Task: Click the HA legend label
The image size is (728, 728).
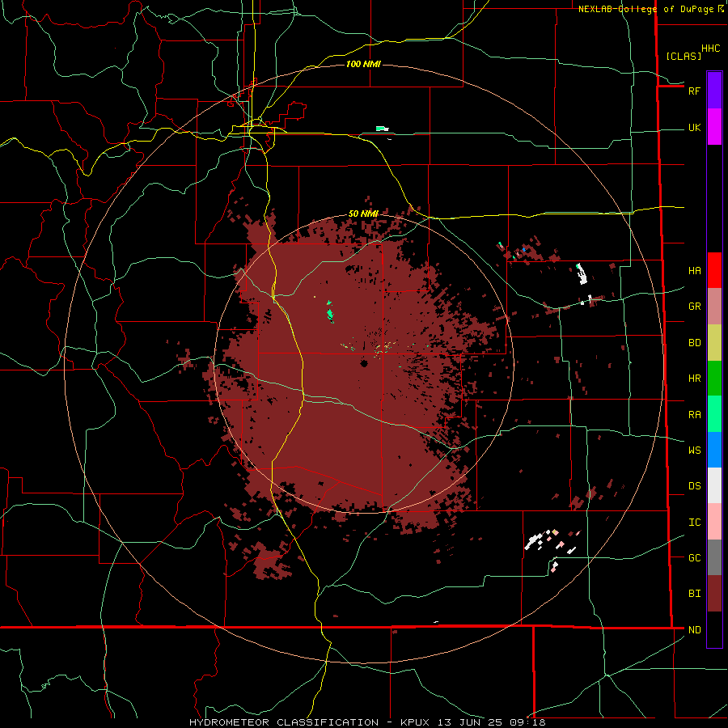Action: pyautogui.click(x=694, y=270)
